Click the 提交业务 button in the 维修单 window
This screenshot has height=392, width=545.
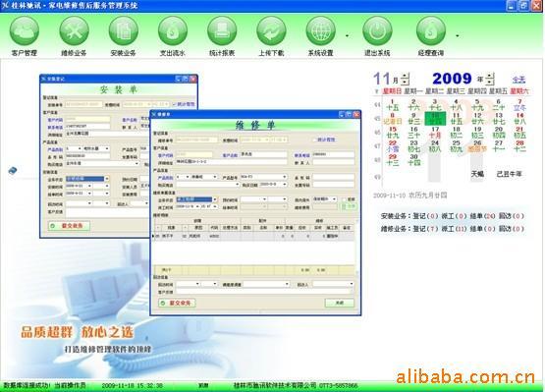tap(177, 303)
